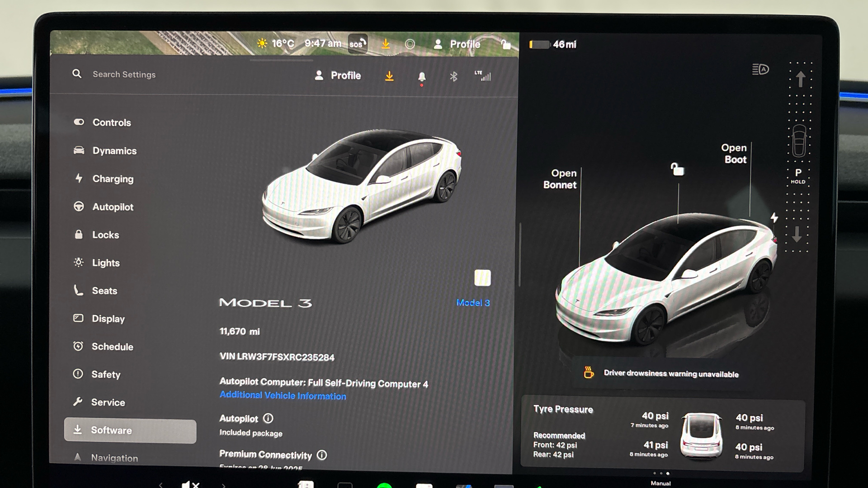Viewport: 868px width, 488px height.
Task: Open the Charging settings menu
Action: [x=104, y=178]
